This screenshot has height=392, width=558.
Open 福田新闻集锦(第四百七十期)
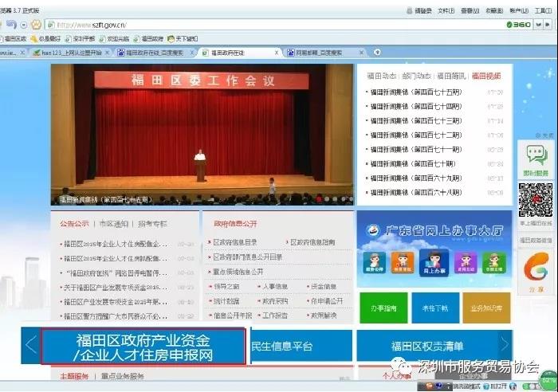[413, 164]
